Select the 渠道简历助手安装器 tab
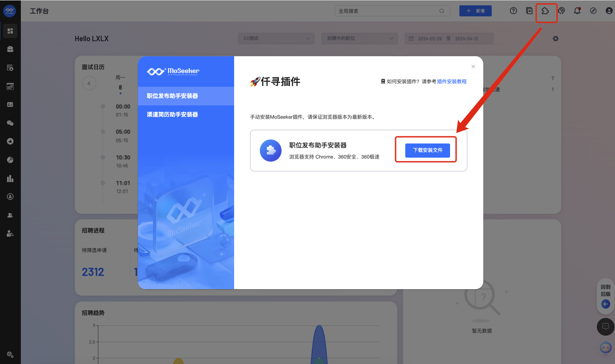This screenshot has width=615, height=364. [x=186, y=115]
